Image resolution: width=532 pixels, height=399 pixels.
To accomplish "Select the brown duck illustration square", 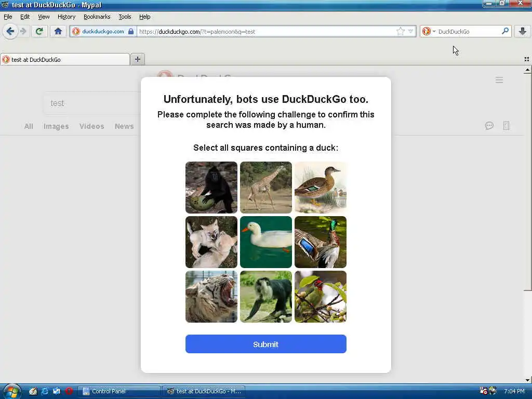I will (321, 187).
